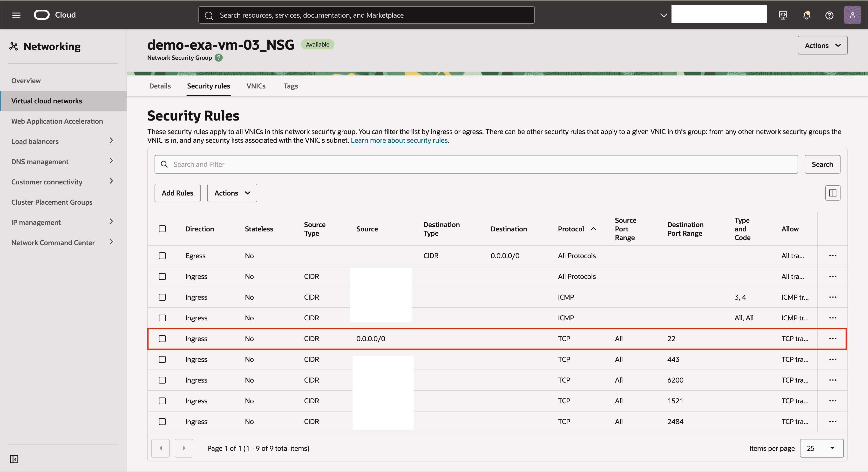Tick the checkbox for port 443 rule
Screen dimensions: 868x472
pos(163,359)
